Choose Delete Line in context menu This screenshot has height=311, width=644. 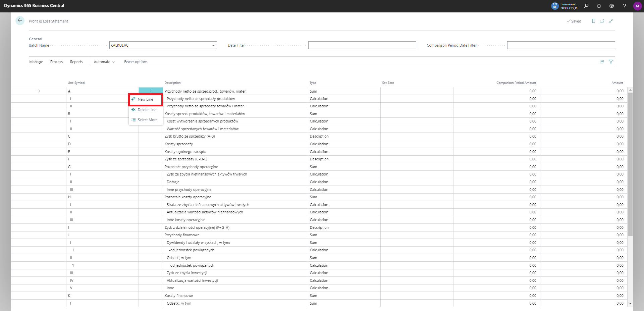point(147,110)
